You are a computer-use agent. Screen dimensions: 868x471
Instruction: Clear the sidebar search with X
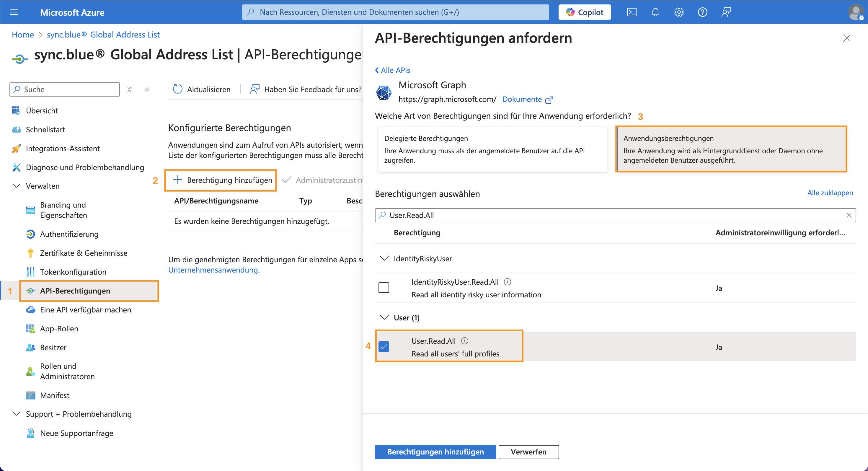click(129, 89)
